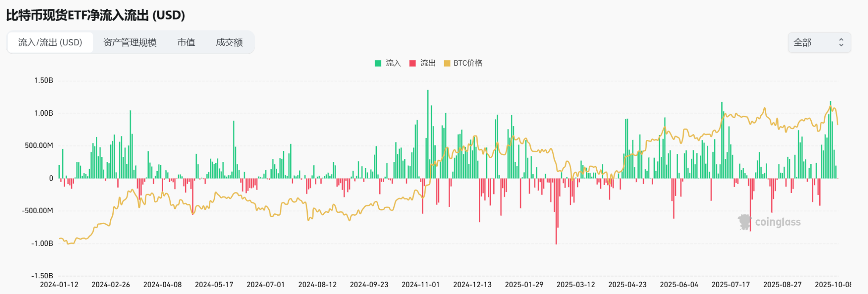Click the coinglass watermark logo icon
This screenshot has height=294, width=868.
745,222
